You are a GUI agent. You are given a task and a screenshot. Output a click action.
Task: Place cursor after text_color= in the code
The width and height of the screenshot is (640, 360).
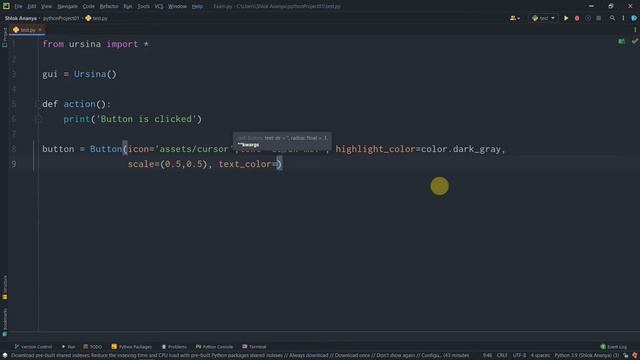pyautogui.click(x=277, y=164)
